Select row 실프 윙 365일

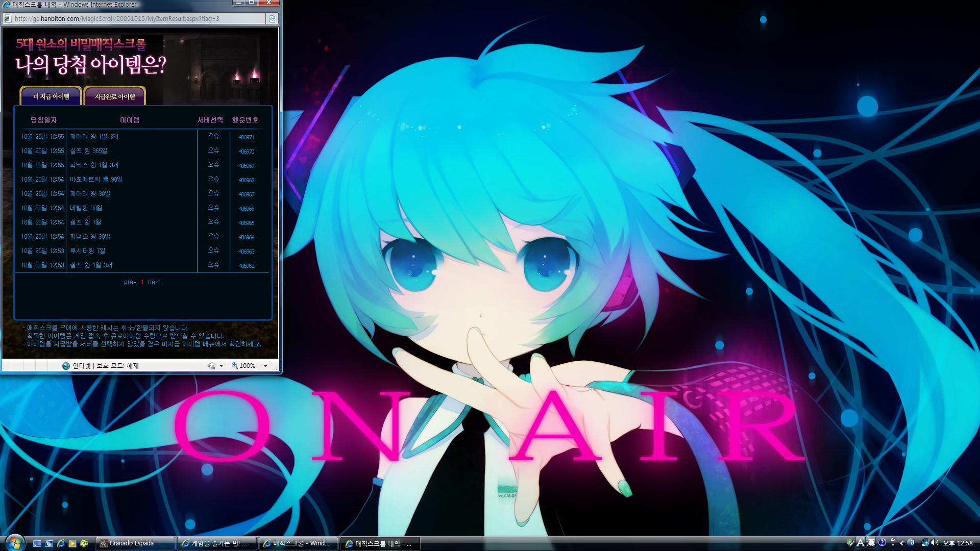tap(142, 151)
